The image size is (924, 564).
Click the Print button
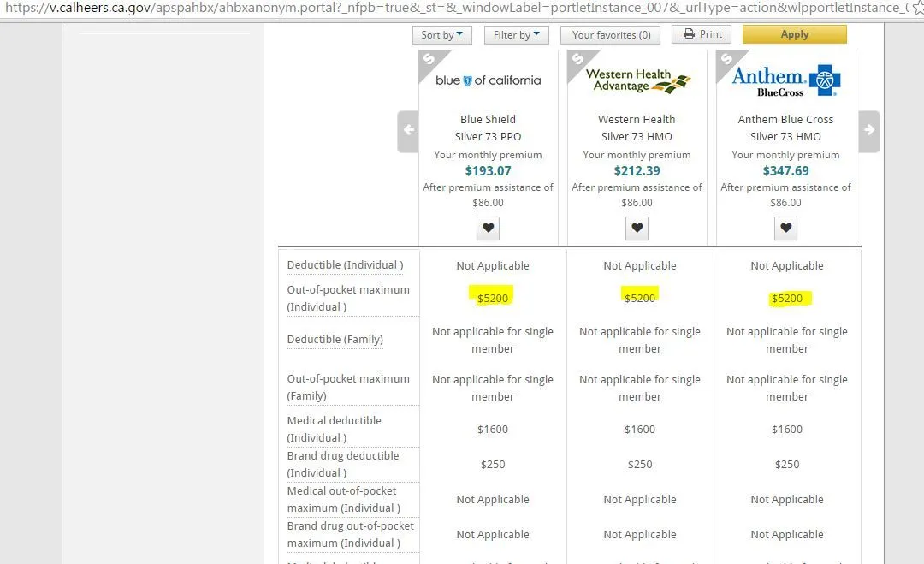701,34
